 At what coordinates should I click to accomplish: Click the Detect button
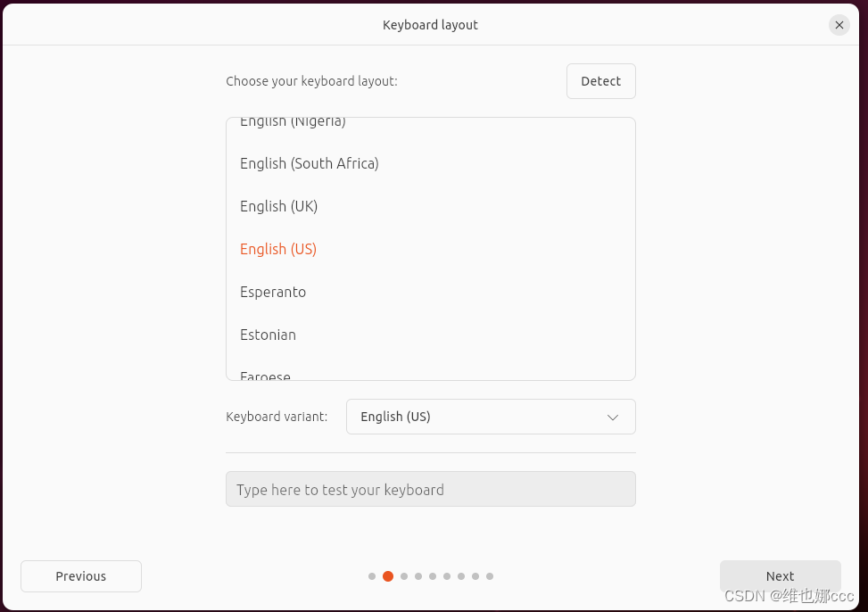(600, 80)
